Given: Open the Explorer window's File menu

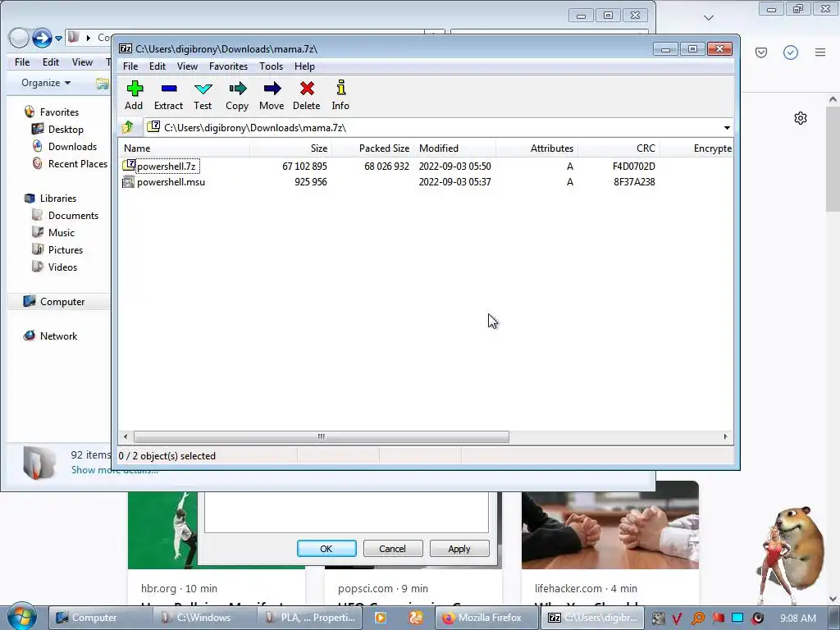Looking at the screenshot, I should pyautogui.click(x=22, y=62).
